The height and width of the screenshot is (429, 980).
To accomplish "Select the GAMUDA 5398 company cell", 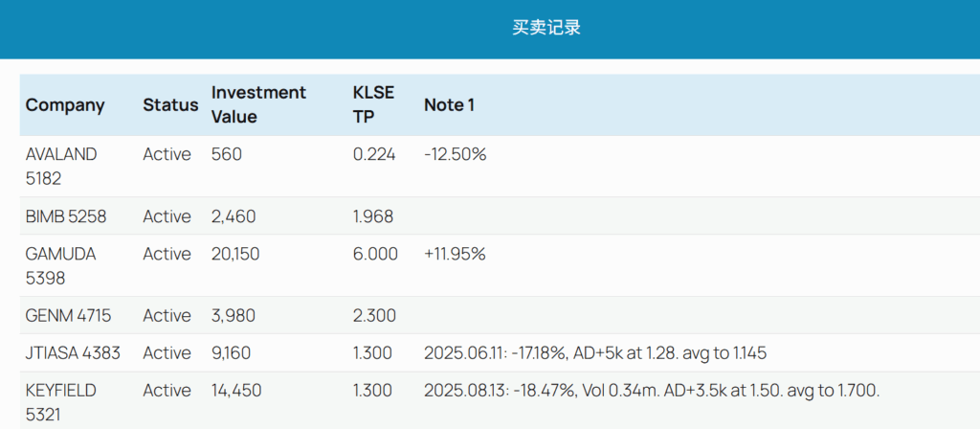I will click(61, 265).
